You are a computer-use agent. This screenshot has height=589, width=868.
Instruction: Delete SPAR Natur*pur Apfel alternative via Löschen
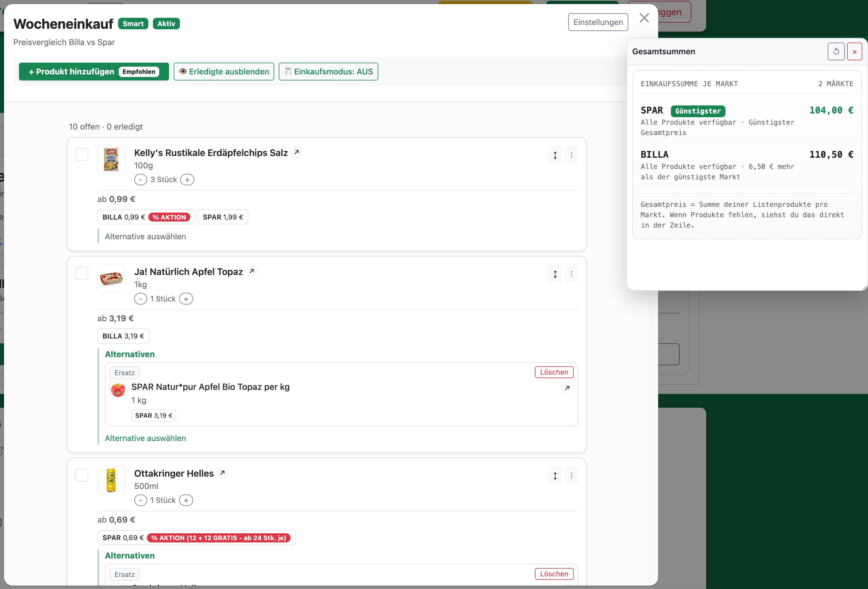554,372
